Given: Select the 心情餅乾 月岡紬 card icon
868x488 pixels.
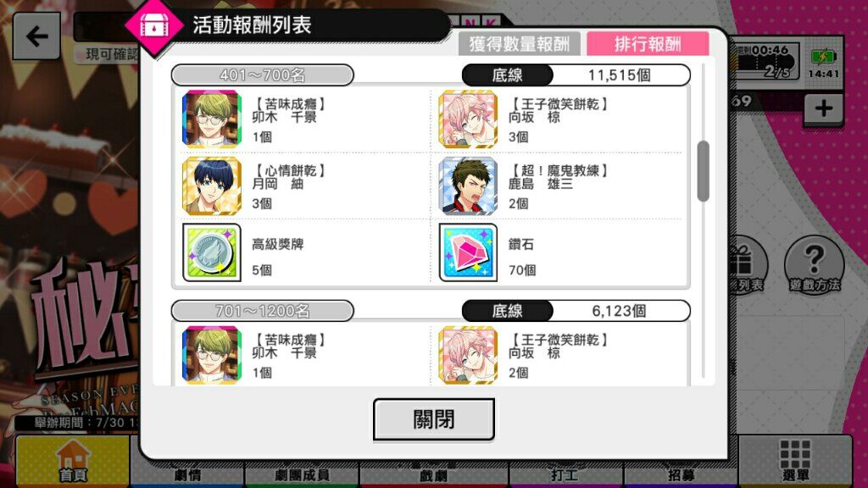Looking at the screenshot, I should 211,186.
